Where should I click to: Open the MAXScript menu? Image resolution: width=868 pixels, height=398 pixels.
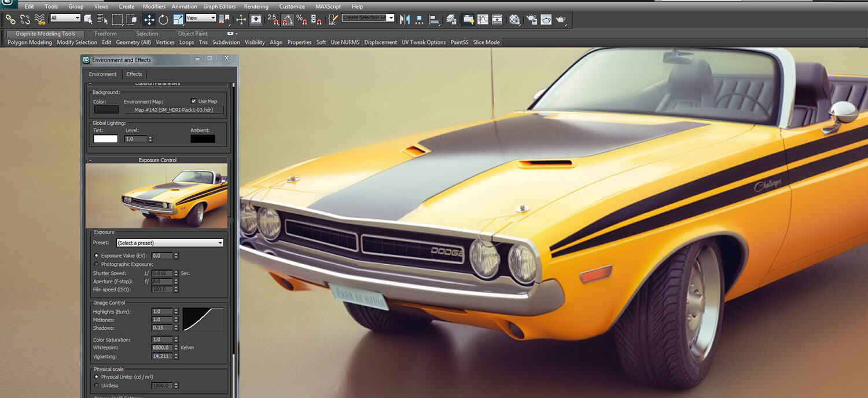point(328,6)
